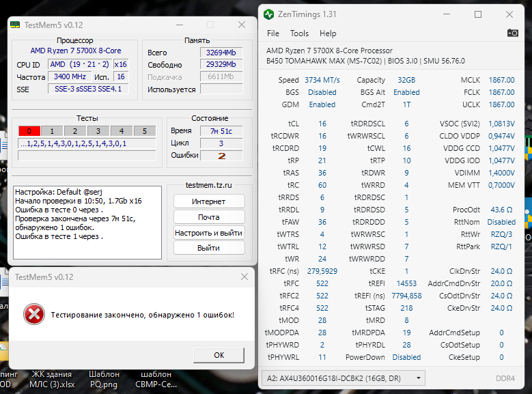Select test box number 4

point(122,131)
